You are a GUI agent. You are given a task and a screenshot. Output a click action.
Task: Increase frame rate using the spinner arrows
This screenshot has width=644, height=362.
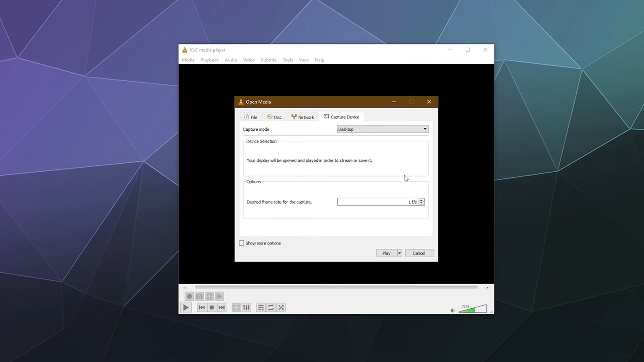pyautogui.click(x=421, y=201)
